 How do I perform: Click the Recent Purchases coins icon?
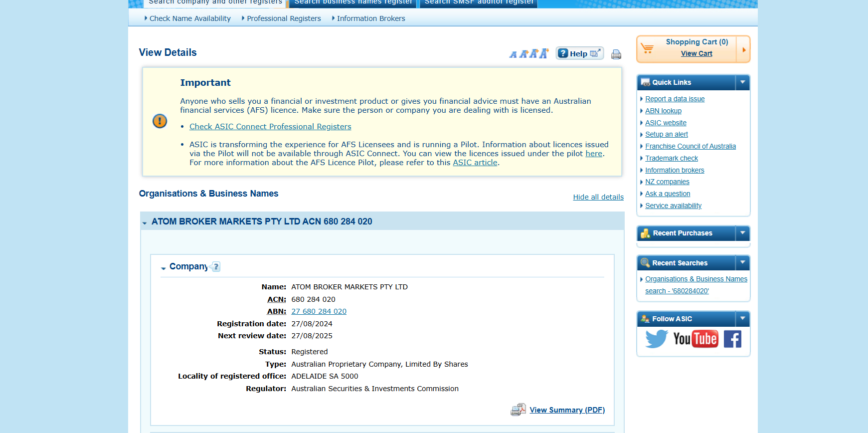point(646,233)
